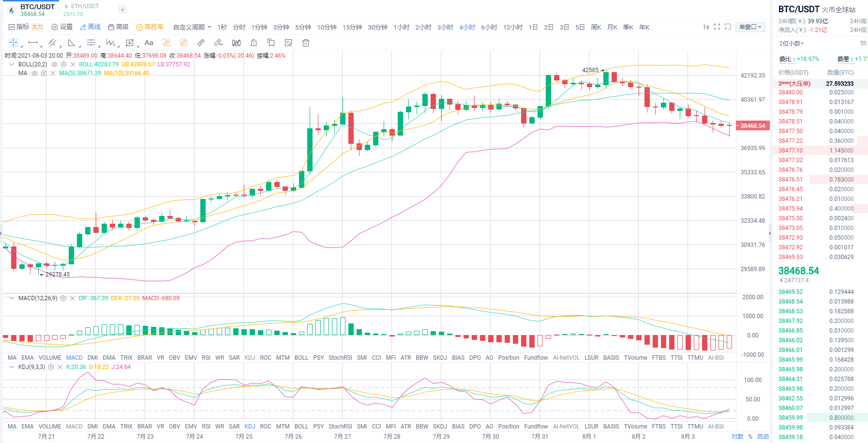Enter fullscreen chart mode icon
This screenshot has height=443, width=868.
click(717, 27)
